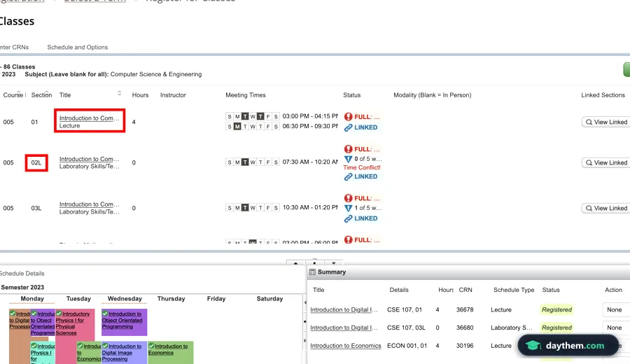Click check icon on Tuesday Introductory Physics block
The width and height of the screenshot is (630, 364).
point(59,314)
